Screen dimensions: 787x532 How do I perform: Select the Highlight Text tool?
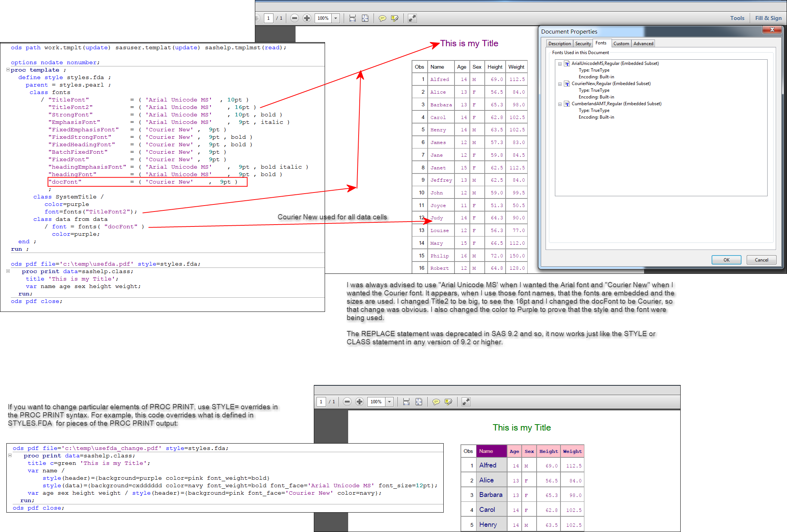tap(394, 18)
